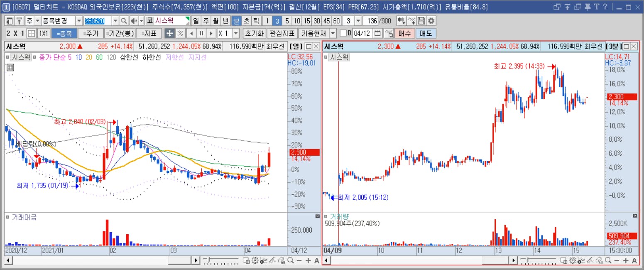Viewport: 644px width, 270px height.
Task: Open the calendar date picker icon
Action: [377, 33]
